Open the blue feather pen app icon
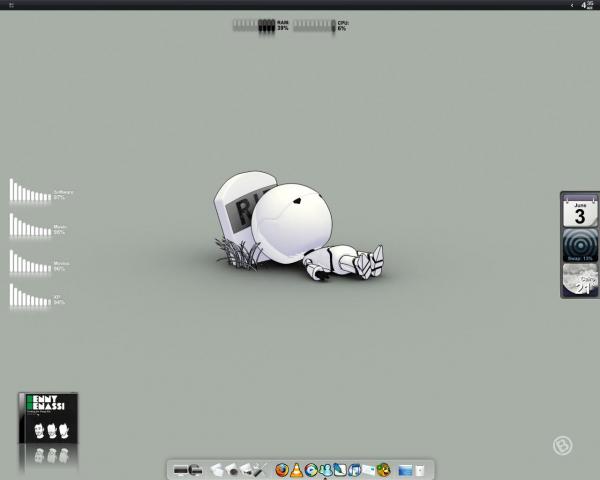The height and width of the screenshot is (480, 600). pos(340,470)
